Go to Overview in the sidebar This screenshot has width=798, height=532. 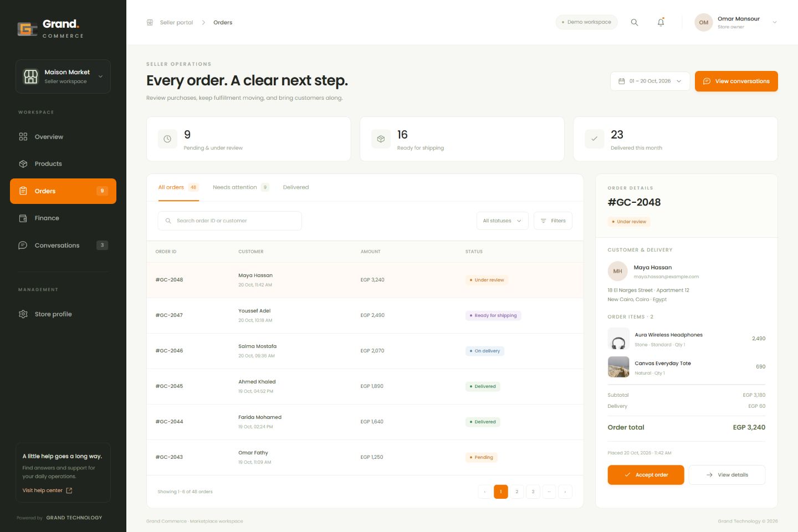[63, 137]
